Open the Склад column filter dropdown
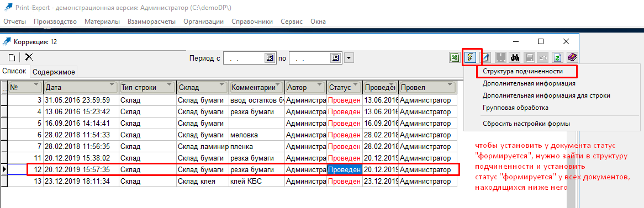 click(x=222, y=84)
